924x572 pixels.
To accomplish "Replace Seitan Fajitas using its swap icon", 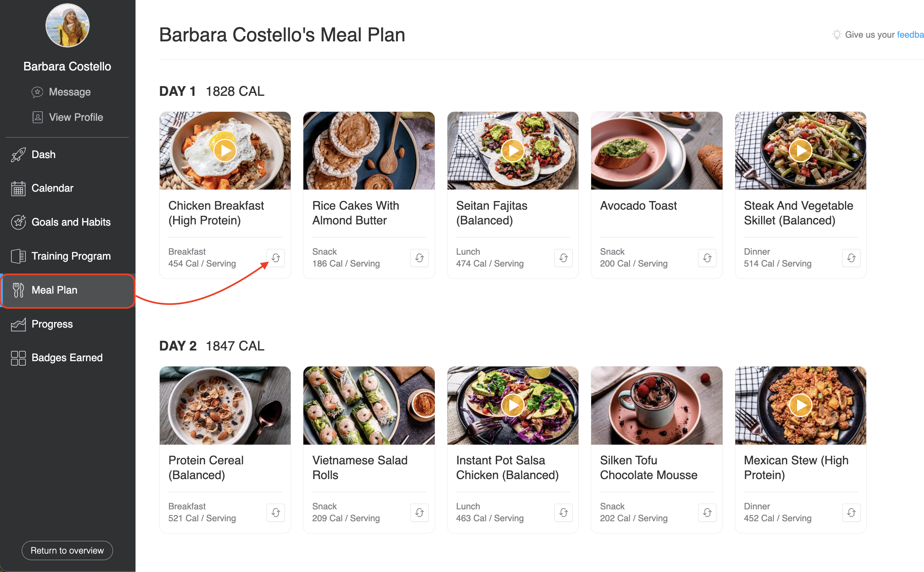I will click(x=563, y=258).
